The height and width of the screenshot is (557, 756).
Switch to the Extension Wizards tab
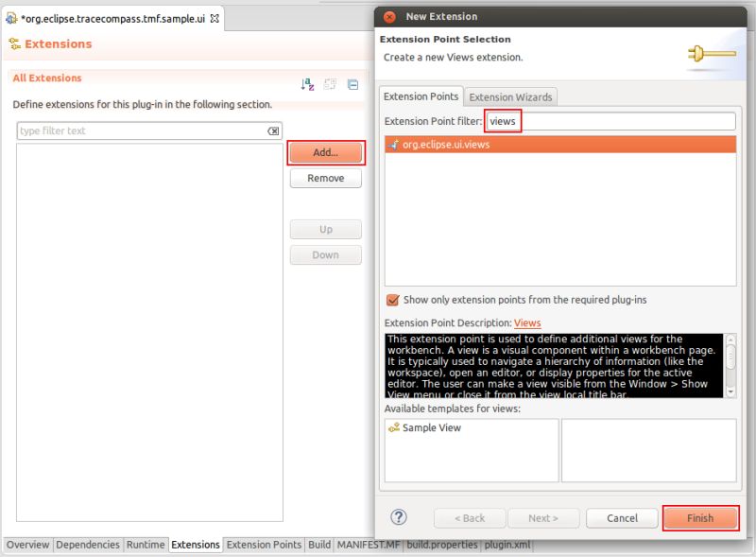point(511,96)
